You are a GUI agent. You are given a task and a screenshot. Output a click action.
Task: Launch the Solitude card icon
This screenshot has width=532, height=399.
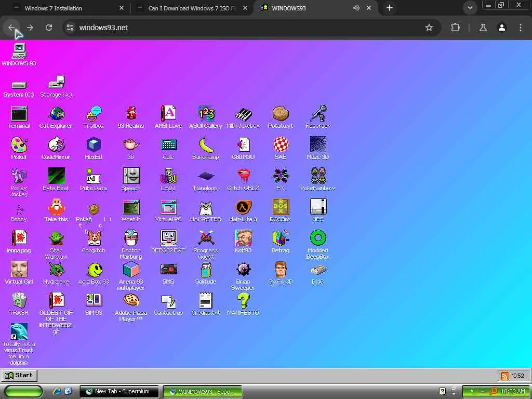point(206,273)
